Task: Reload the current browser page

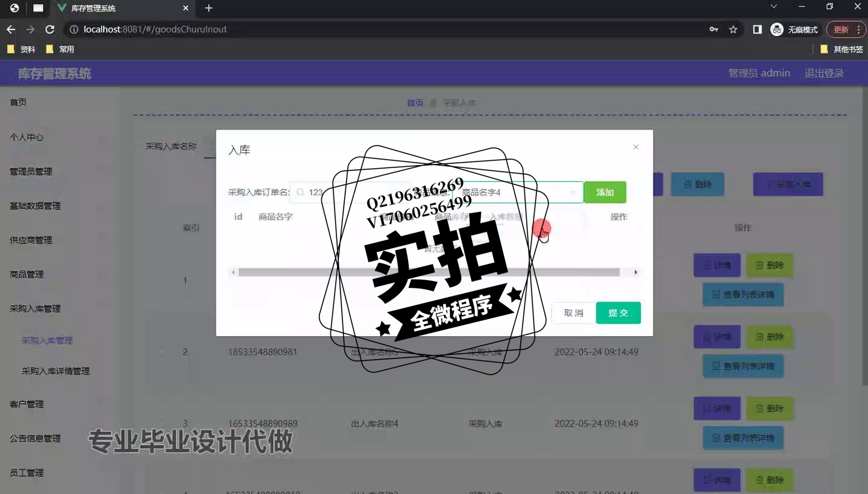Action: (x=50, y=30)
